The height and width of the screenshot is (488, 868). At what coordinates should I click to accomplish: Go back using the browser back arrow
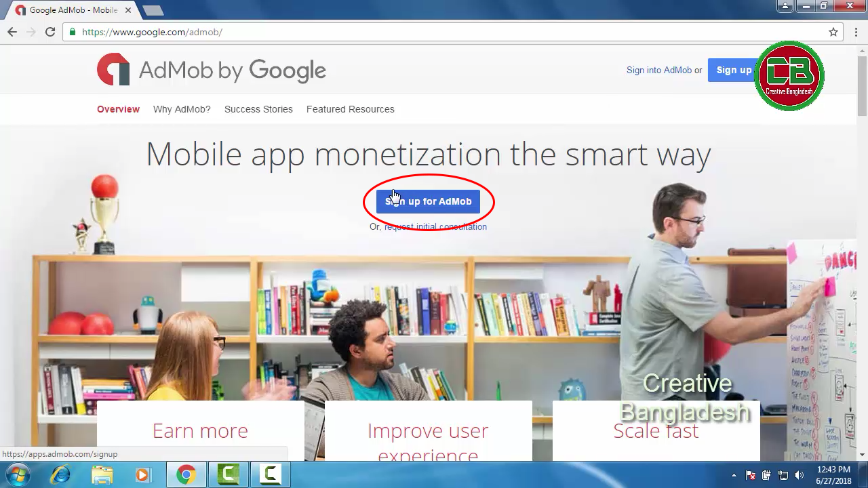tap(12, 32)
